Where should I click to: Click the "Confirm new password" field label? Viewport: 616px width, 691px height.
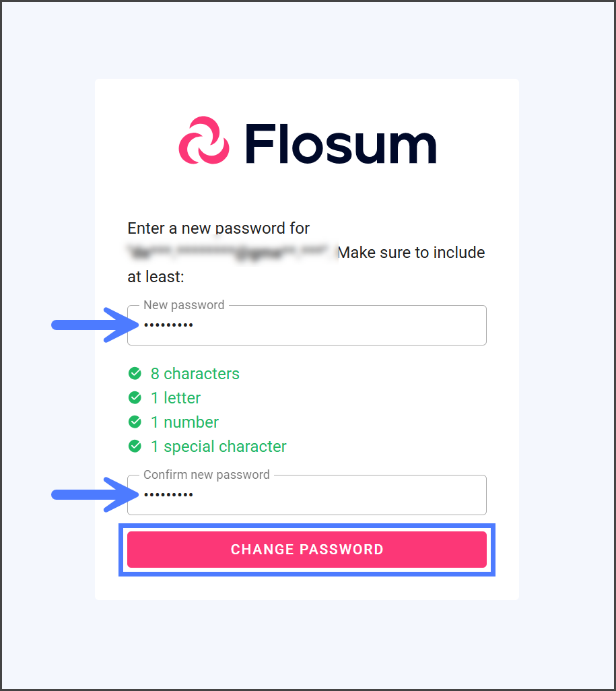[206, 475]
